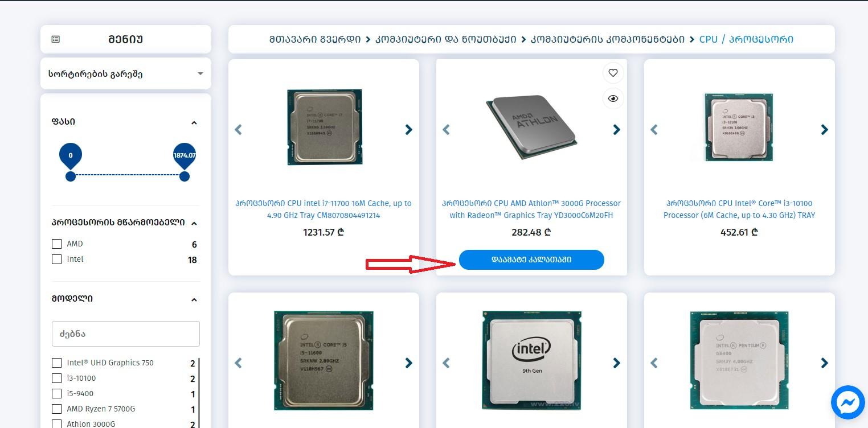The height and width of the screenshot is (428, 868).
Task: Open the Messenger chat bubble icon
Action: coord(847,402)
